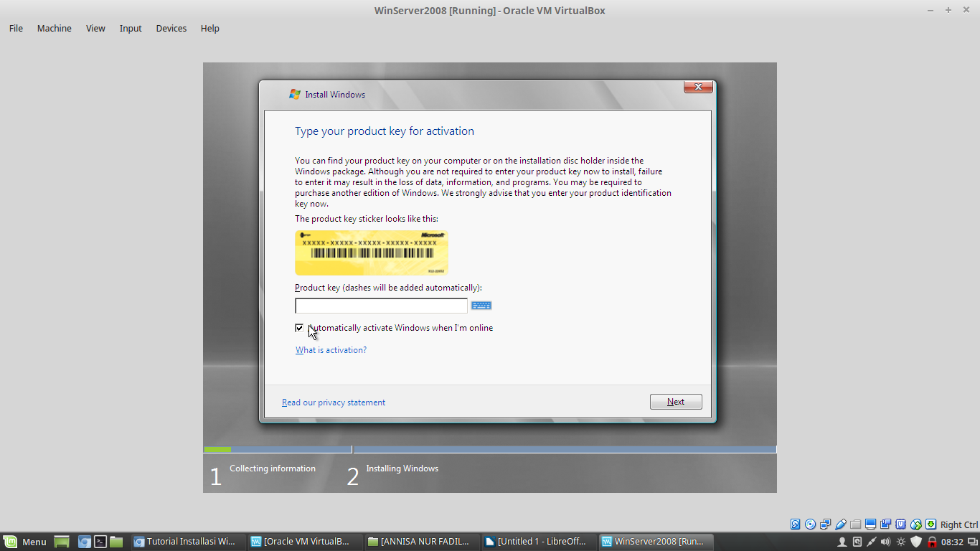Open the View menu
980x551 pixels.
[95, 29]
